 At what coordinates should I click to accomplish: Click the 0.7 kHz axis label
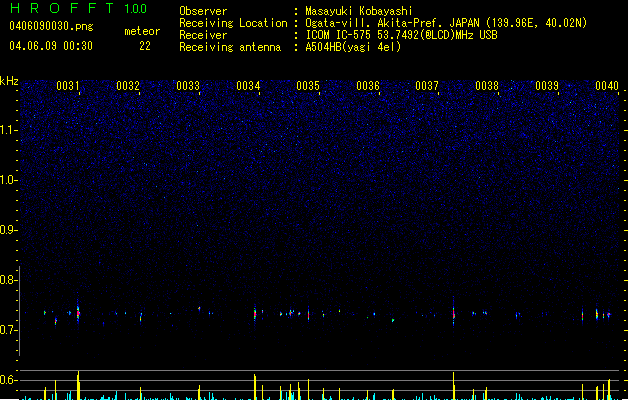coord(9,330)
